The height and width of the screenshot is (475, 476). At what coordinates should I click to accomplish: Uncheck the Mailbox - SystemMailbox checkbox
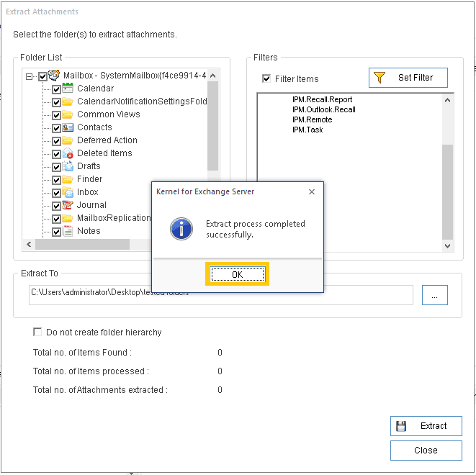[x=42, y=76]
